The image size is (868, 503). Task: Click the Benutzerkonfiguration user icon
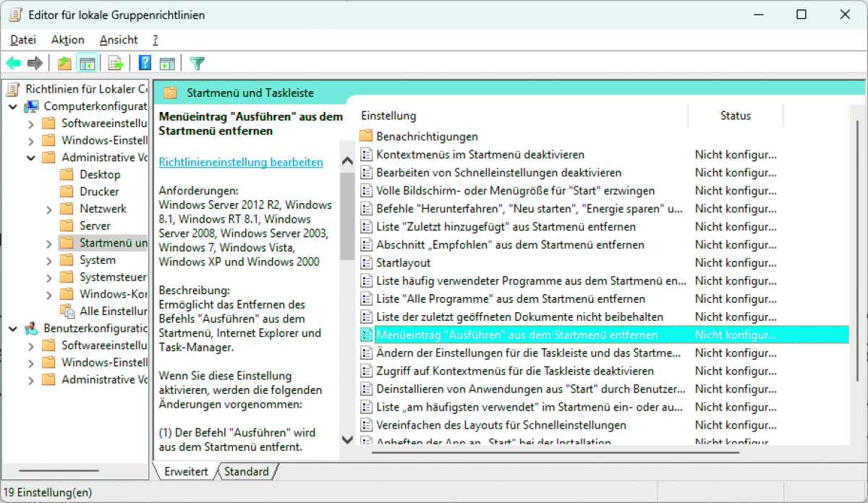31,328
